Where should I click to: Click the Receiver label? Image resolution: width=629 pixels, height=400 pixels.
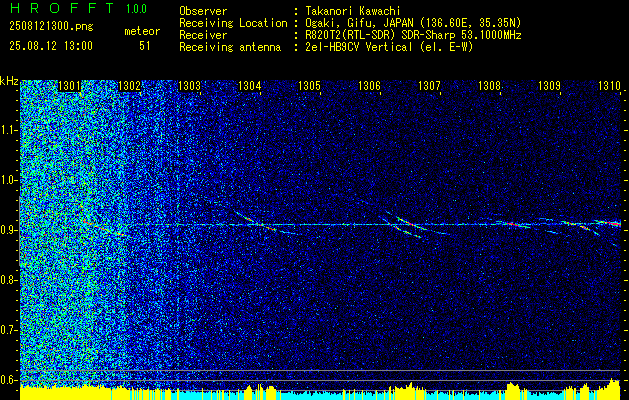[203, 35]
